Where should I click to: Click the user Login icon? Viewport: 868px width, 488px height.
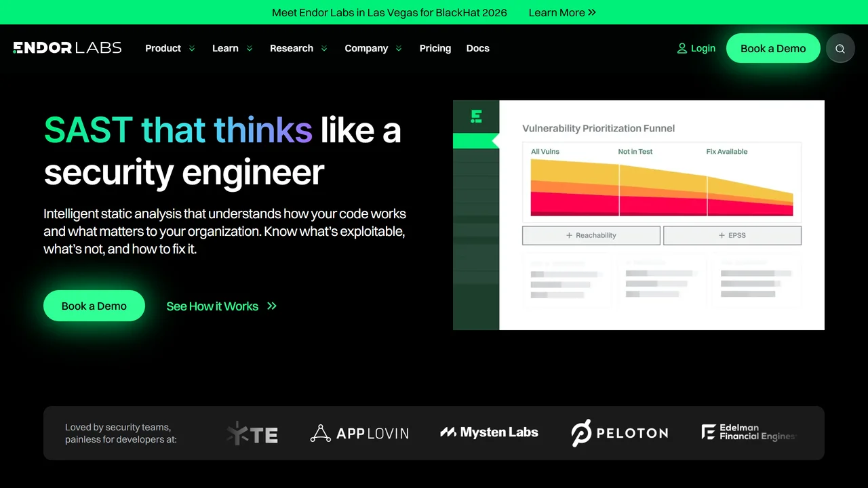click(682, 48)
